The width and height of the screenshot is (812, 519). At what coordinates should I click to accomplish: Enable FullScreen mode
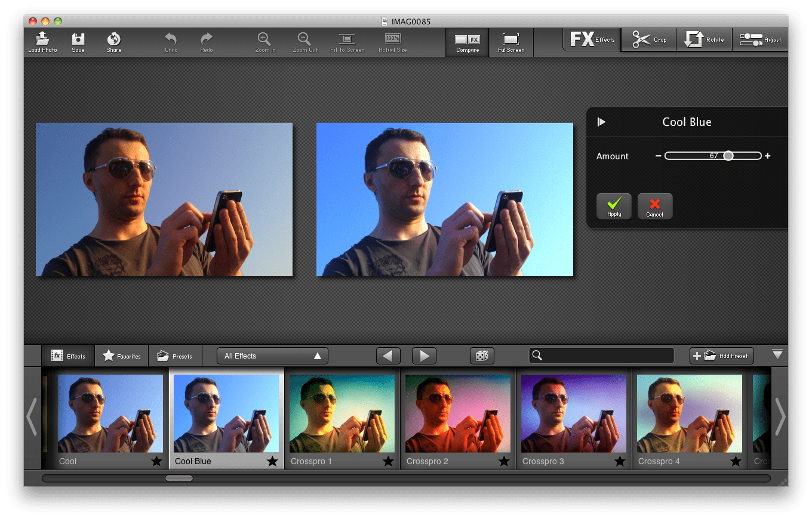[511, 41]
